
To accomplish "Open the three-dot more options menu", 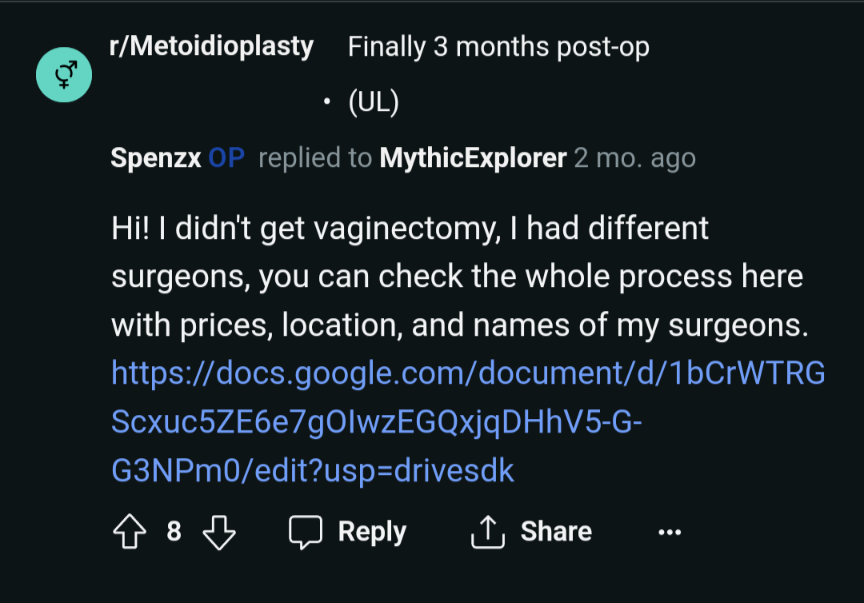I will (669, 532).
